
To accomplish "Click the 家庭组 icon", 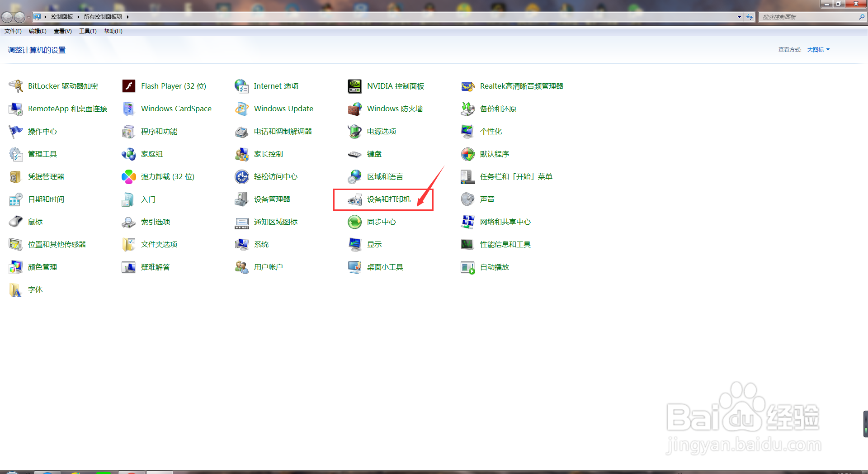I will (129, 154).
